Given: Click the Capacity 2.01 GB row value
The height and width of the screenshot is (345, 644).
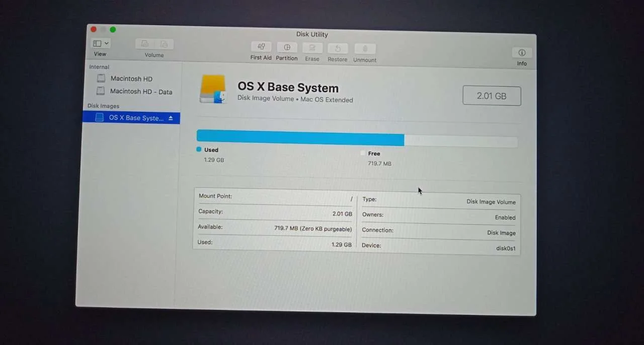Looking at the screenshot, I should (342, 214).
